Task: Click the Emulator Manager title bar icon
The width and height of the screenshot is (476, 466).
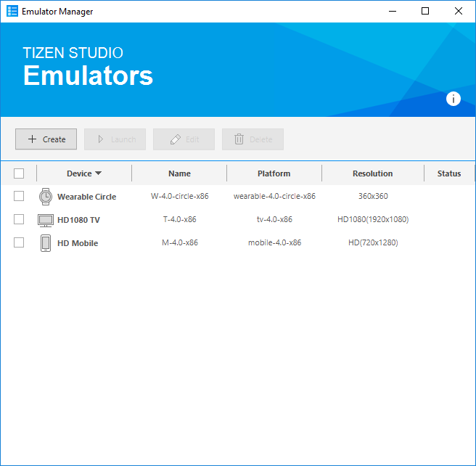Action: click(x=12, y=12)
